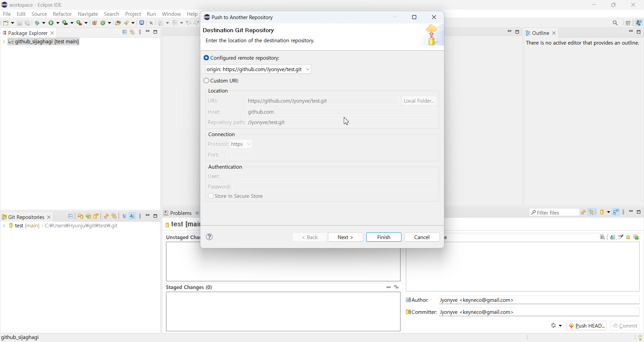Open Package Explorer View Menu

click(x=140, y=32)
